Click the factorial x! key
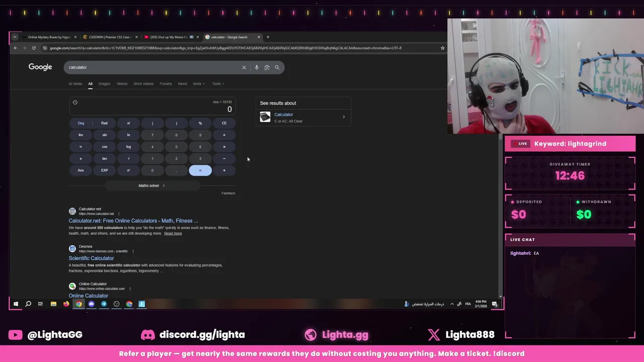The image size is (644, 362). (x=128, y=123)
